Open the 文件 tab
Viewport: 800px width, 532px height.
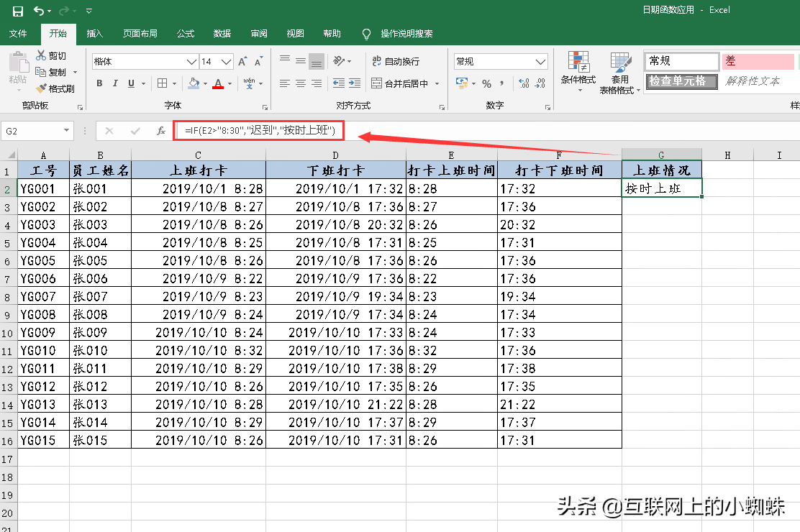(x=18, y=34)
